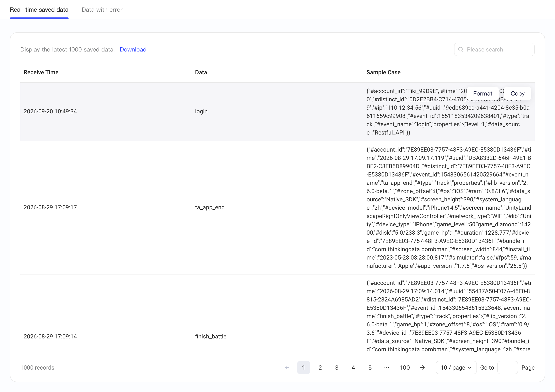Jump to page 2
This screenshot has width=555, height=392.
click(x=320, y=367)
